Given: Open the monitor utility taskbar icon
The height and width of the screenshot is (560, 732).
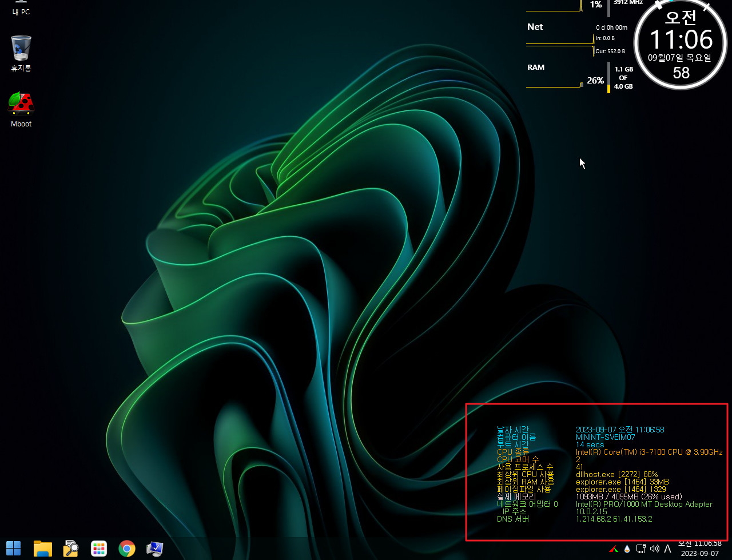Looking at the screenshot, I should [x=155, y=549].
